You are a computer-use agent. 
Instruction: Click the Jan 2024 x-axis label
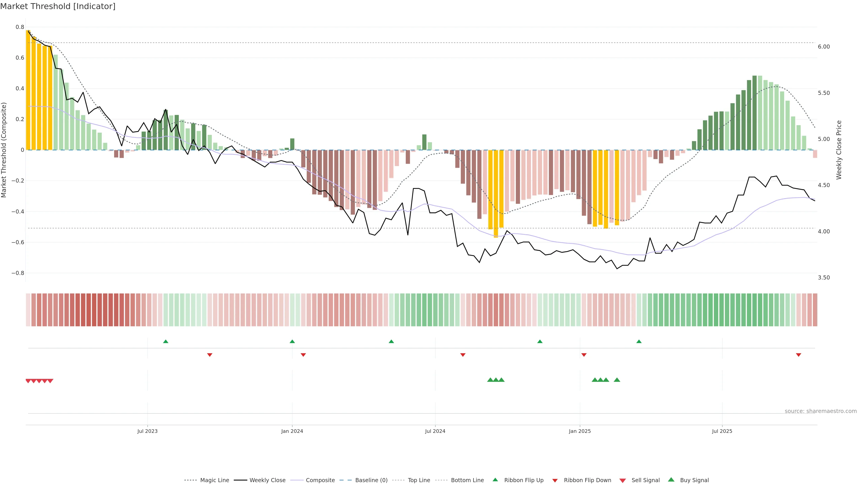pos(292,431)
